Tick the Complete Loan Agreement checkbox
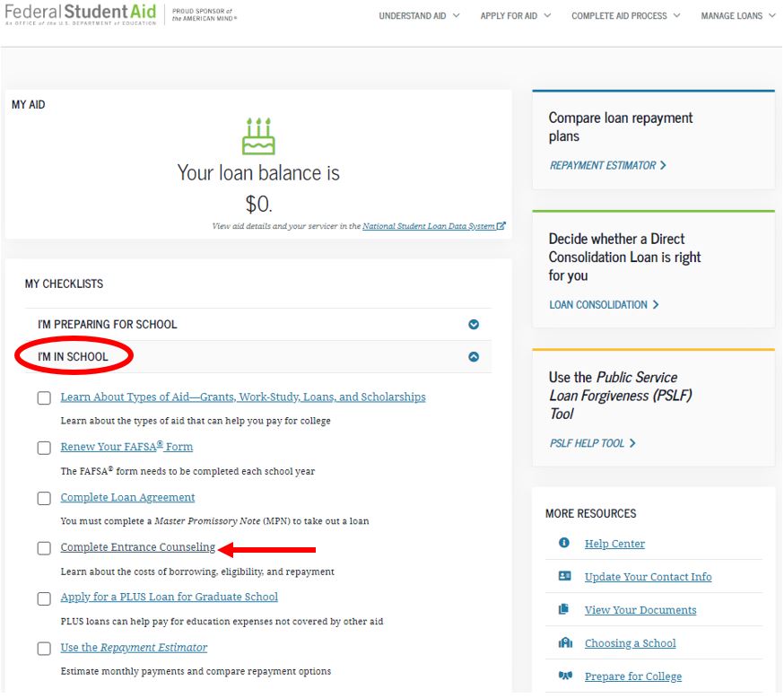Screen dimensions: 784x698 44,499
